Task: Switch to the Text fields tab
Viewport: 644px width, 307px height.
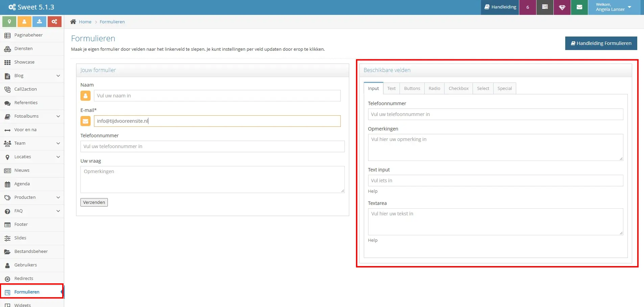Action: 391,89
